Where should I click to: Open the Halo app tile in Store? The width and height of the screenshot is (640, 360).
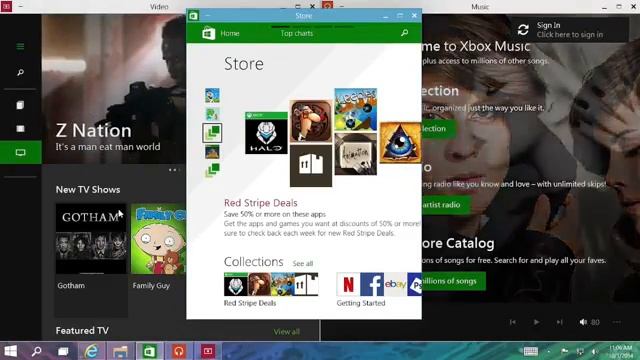(266, 133)
